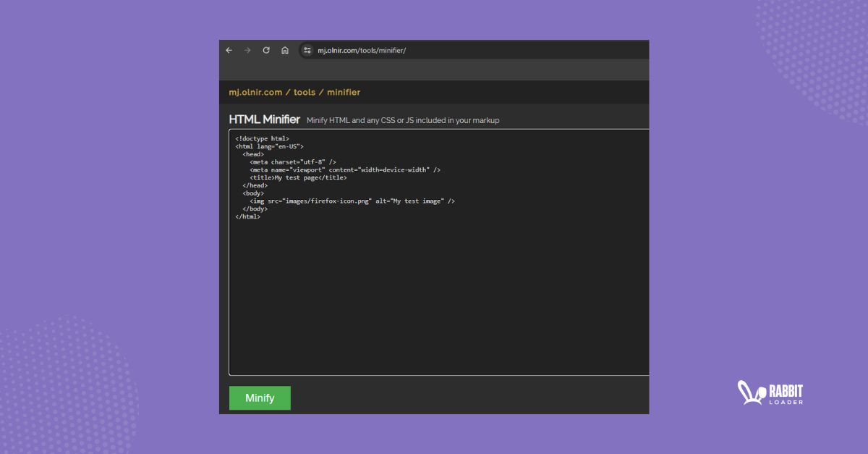Click the Rabbit Loader logo
The image size is (868, 454).
(x=770, y=392)
